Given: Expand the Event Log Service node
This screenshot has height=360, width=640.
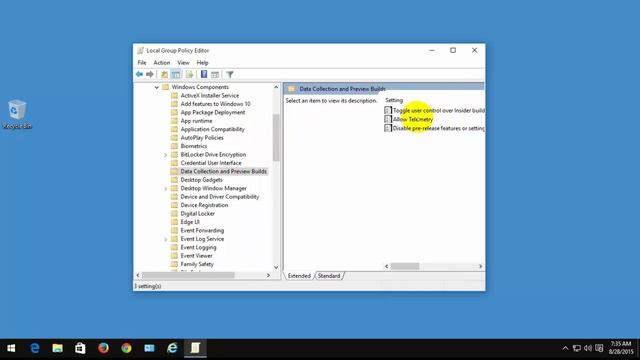Looking at the screenshot, I should pos(165,239).
